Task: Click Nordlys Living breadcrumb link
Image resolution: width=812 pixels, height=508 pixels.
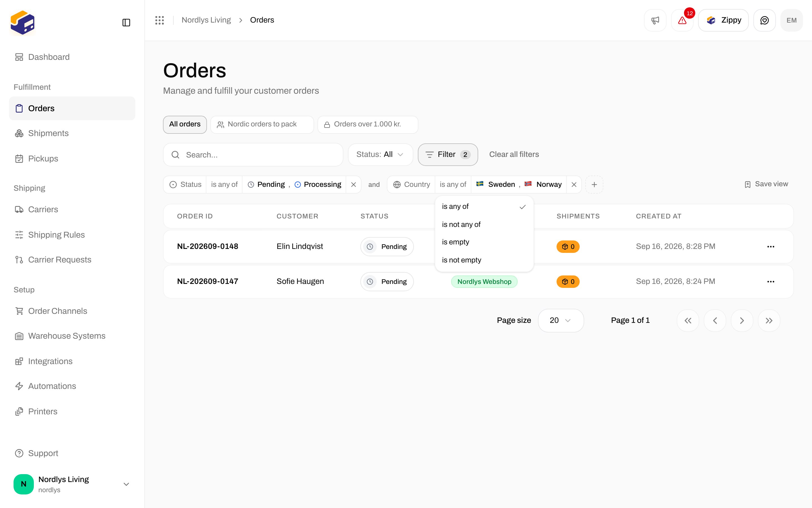Action: point(206,20)
